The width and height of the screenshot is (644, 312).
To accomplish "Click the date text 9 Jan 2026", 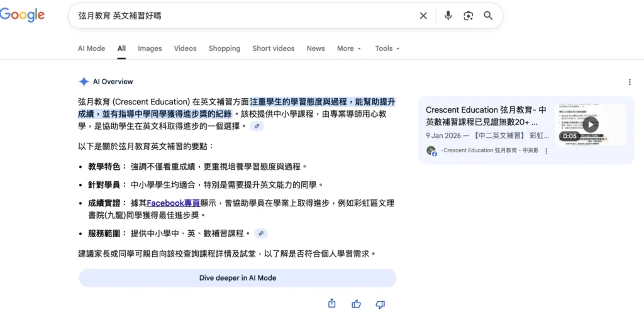I will point(443,136).
